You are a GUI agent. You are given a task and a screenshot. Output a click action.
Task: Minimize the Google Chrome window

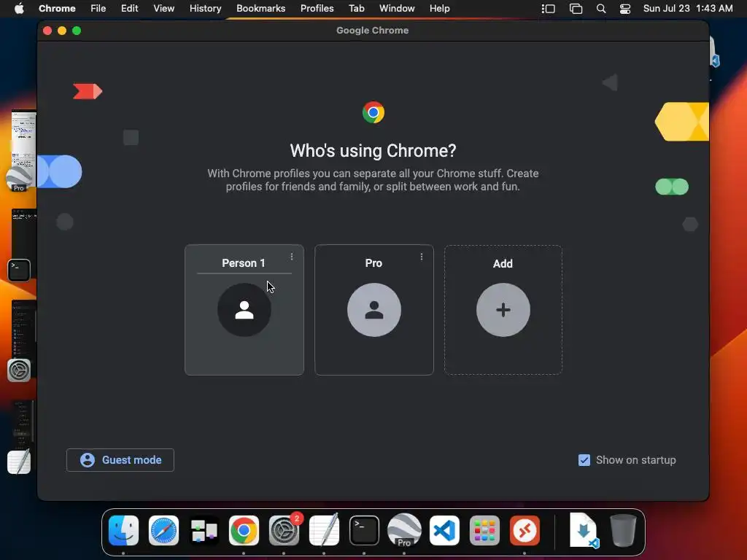(x=62, y=31)
